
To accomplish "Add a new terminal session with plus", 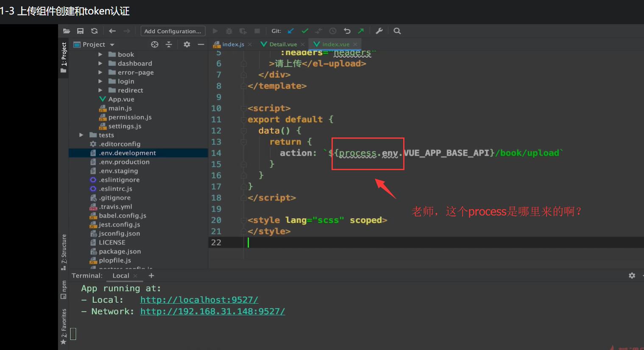I will [x=151, y=276].
